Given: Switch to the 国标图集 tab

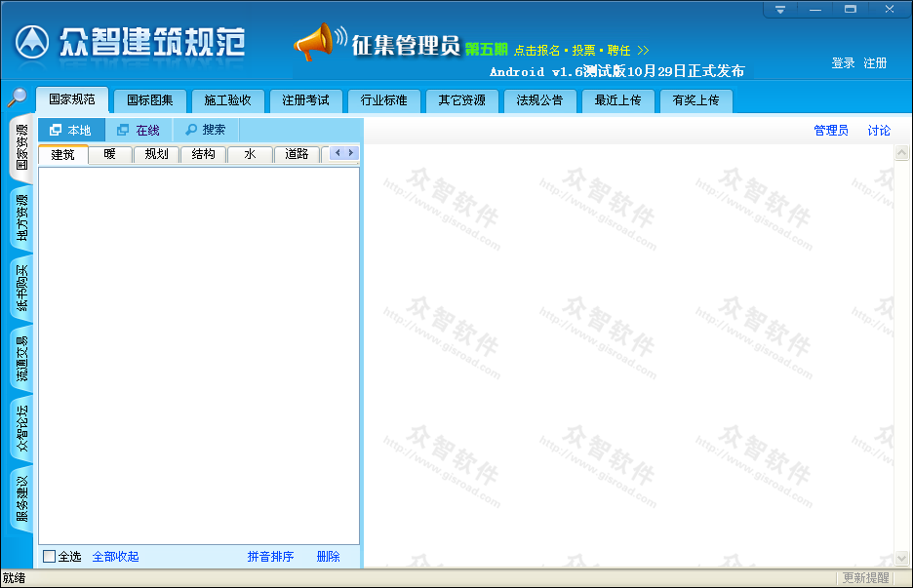Looking at the screenshot, I should pos(149,100).
